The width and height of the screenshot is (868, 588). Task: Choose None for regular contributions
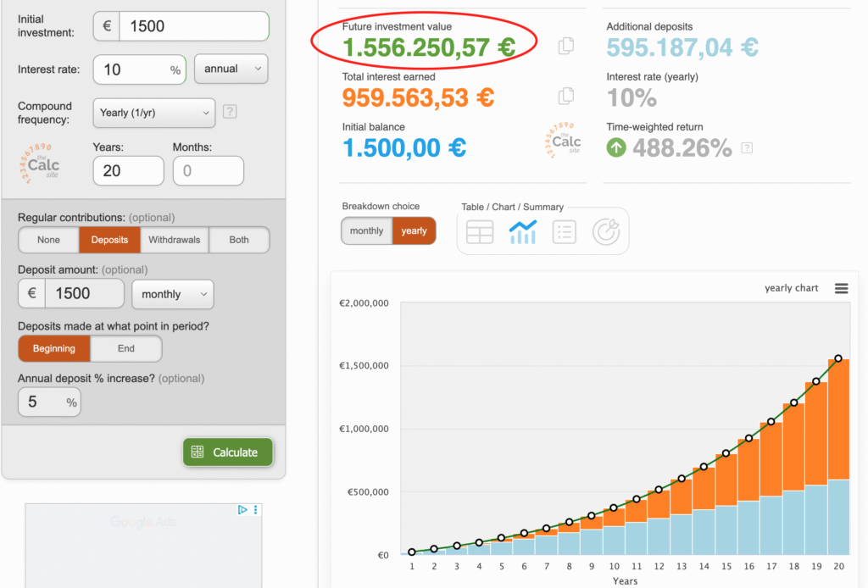49,240
